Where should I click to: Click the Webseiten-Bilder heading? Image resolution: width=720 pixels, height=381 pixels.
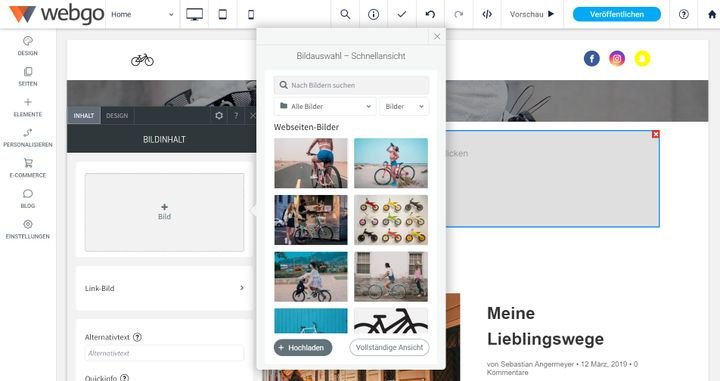coord(306,127)
